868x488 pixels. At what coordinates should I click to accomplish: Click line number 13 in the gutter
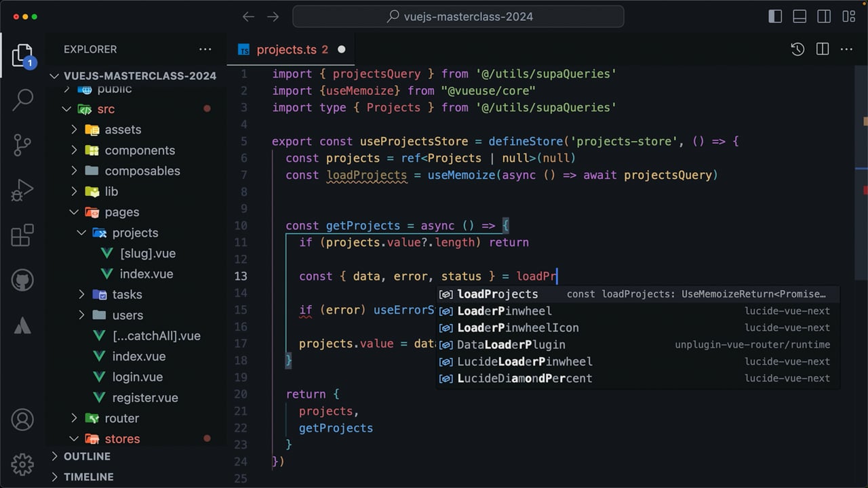241,276
